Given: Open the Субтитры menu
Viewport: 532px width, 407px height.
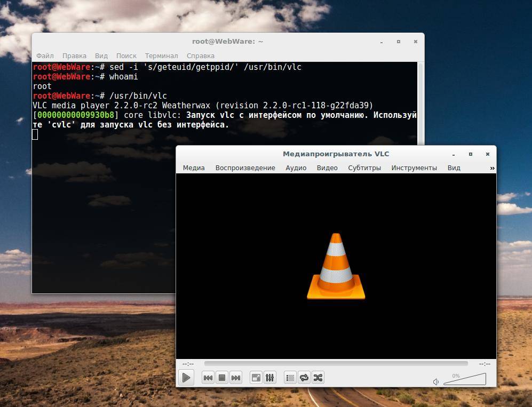Looking at the screenshot, I should (364, 168).
